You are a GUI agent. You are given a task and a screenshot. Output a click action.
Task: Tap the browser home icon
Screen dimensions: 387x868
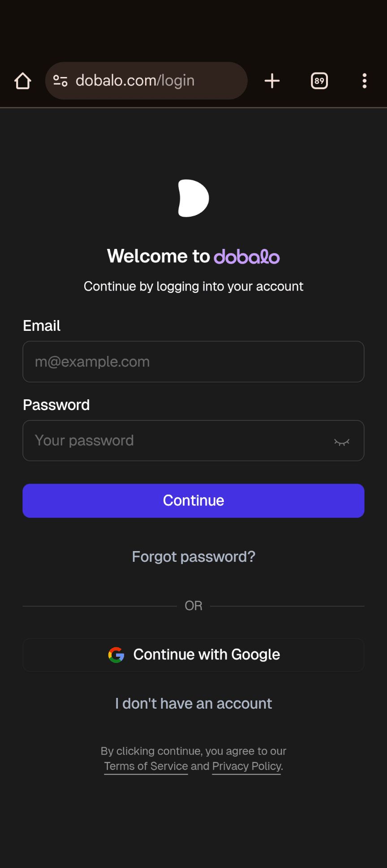click(x=23, y=81)
